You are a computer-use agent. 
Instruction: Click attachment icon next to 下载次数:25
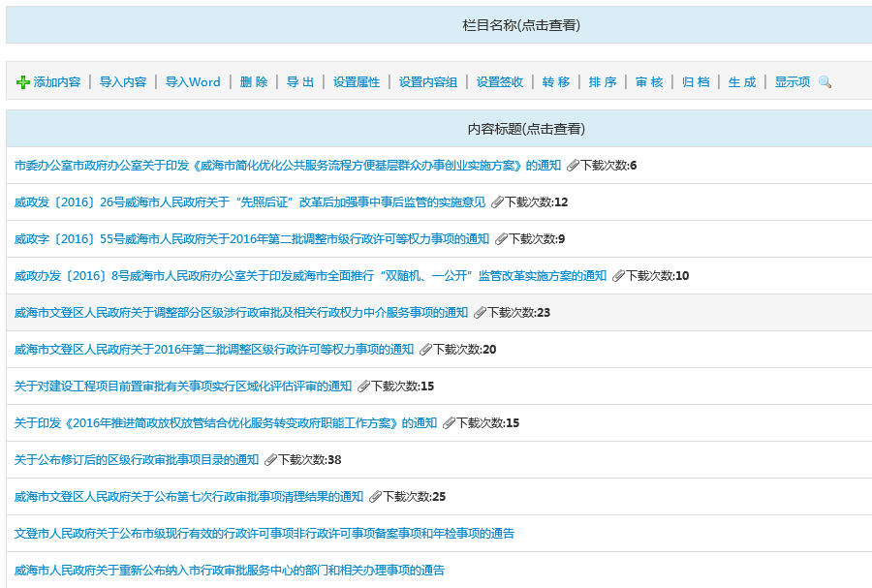click(x=375, y=497)
